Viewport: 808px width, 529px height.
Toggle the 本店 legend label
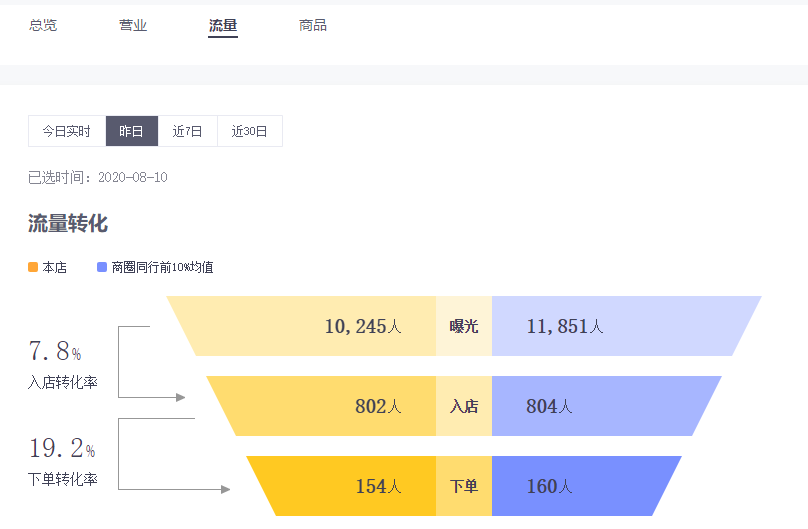54,267
